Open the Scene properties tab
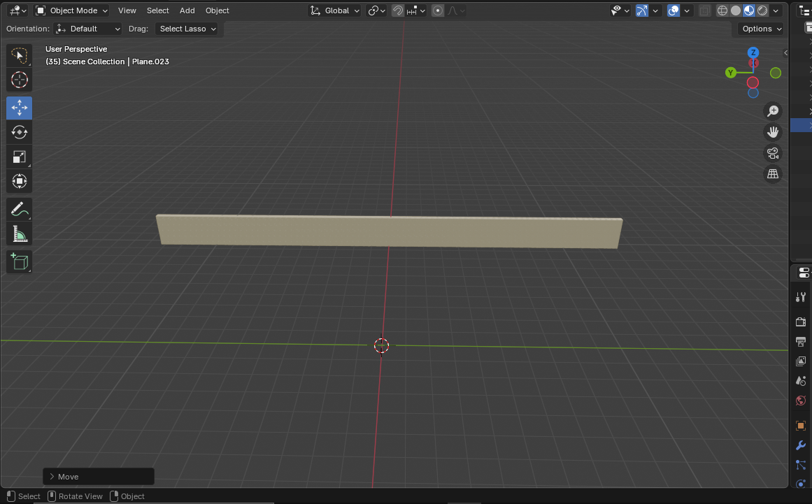This screenshot has width=812, height=504. click(801, 381)
